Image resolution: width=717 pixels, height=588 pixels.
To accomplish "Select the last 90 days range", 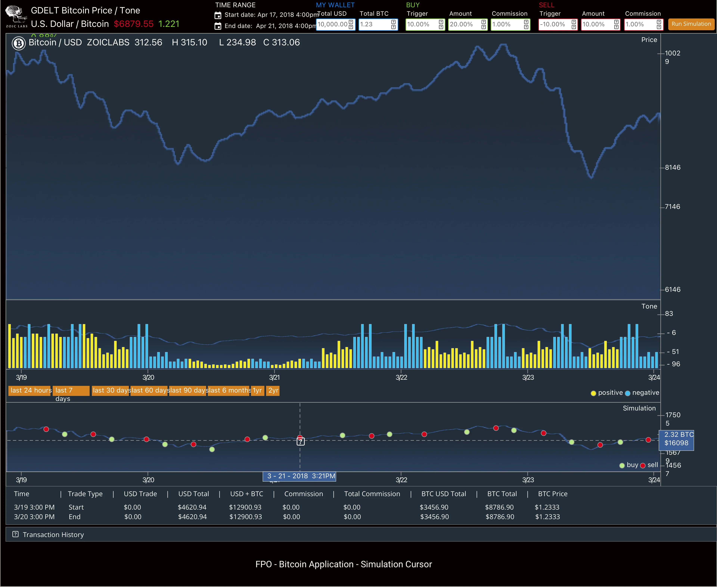I will pyautogui.click(x=188, y=391).
